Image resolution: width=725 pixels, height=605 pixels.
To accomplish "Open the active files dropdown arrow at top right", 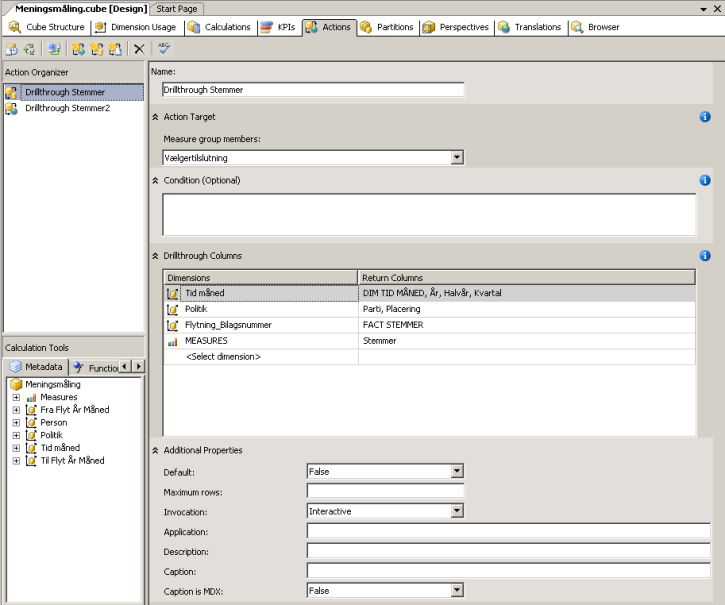I will pos(703,9).
